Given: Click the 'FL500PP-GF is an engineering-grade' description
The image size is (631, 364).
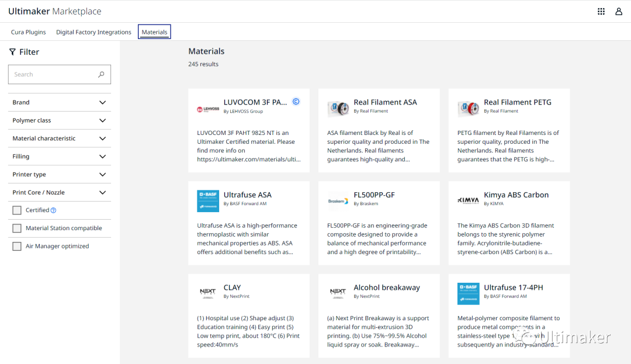Looking at the screenshot, I should [x=377, y=239].
